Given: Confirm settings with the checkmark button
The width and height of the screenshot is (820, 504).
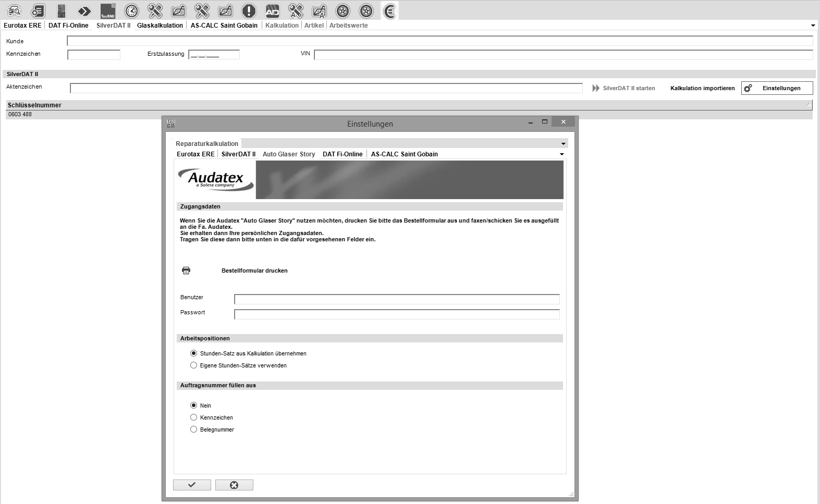Looking at the screenshot, I should pos(192,485).
